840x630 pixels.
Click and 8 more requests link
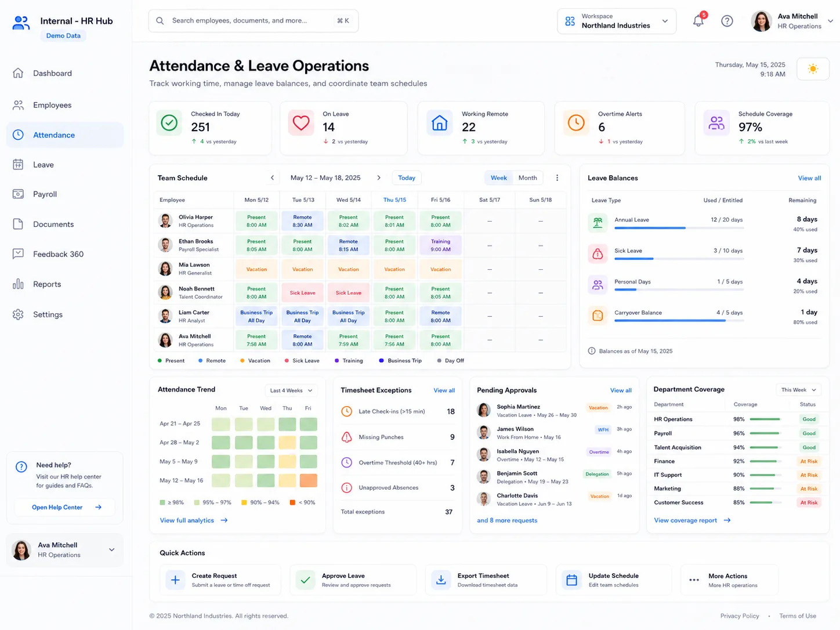click(507, 520)
